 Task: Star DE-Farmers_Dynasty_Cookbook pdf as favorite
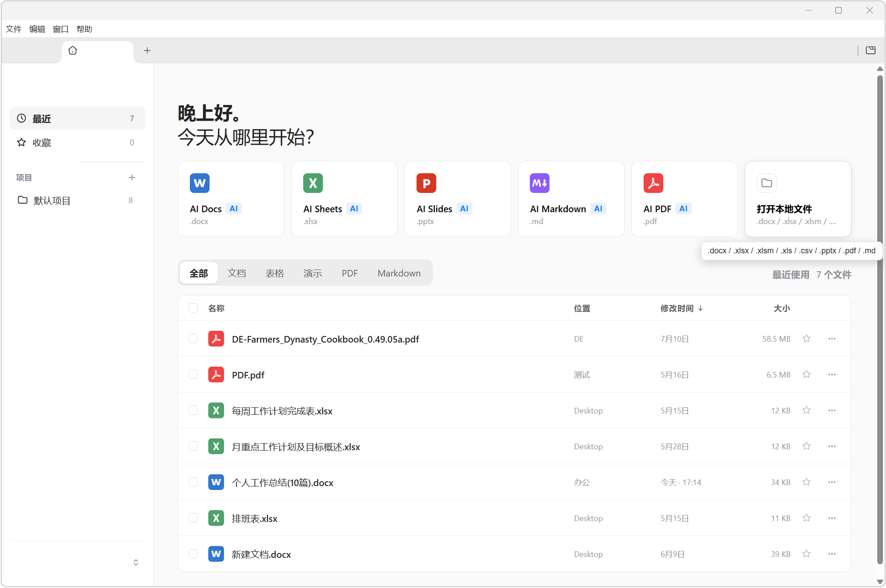pyautogui.click(x=806, y=339)
